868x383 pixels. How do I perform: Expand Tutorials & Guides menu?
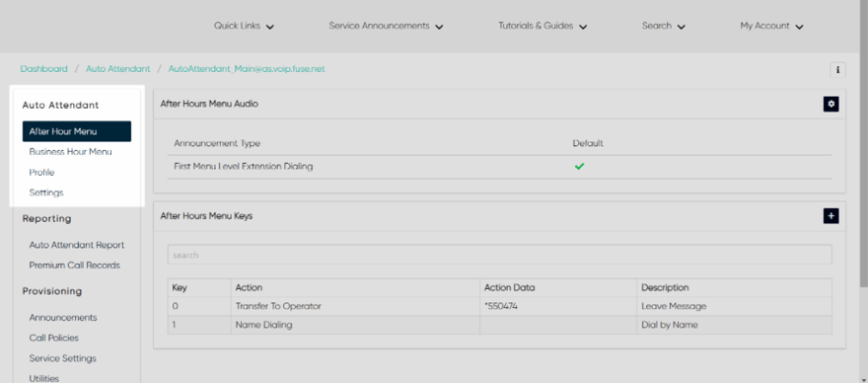coord(542,26)
